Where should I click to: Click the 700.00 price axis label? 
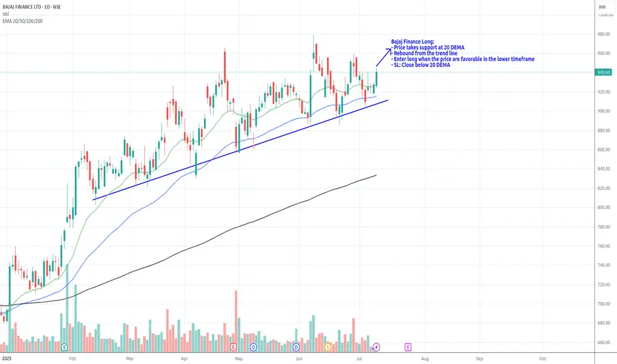pyautogui.click(x=604, y=304)
